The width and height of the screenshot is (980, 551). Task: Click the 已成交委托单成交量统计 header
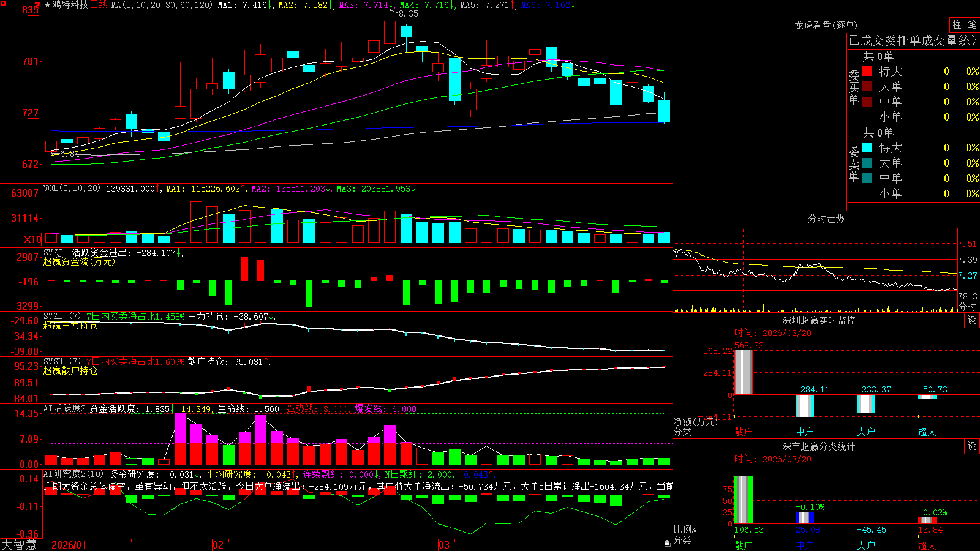914,40
